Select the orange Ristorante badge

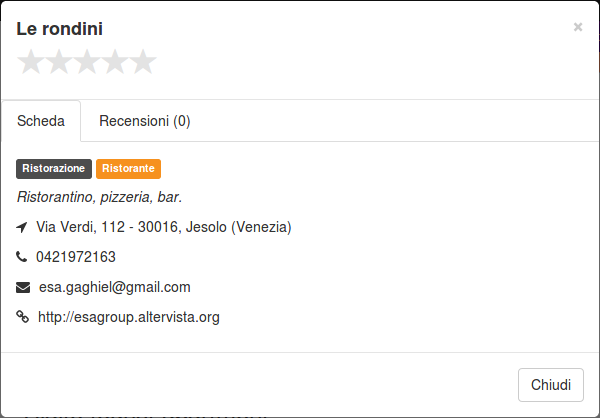pyautogui.click(x=128, y=169)
